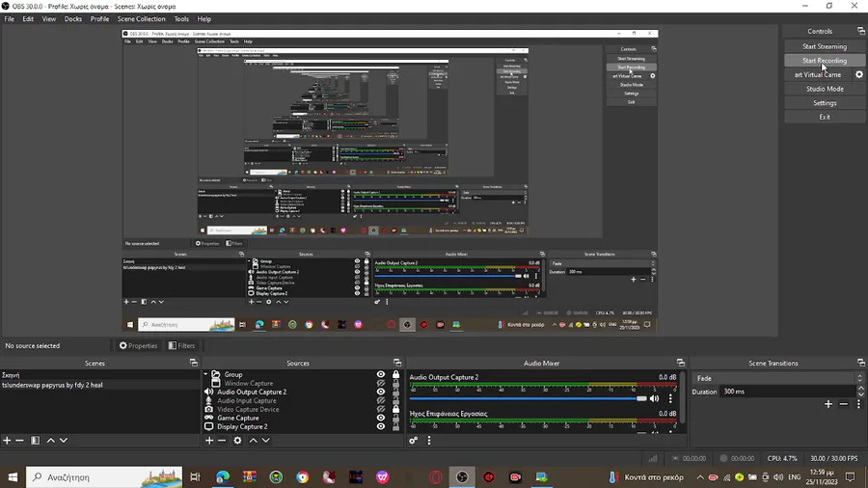This screenshot has width=868, height=488.
Task: Hide the Game Capture source
Action: (381, 418)
